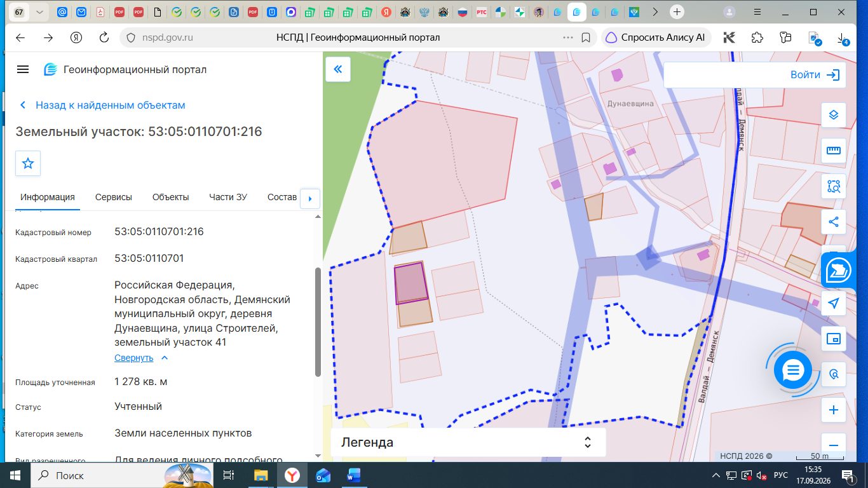Screen dimensions: 868x488
Task: Switch to the Части ЗУ tab
Action: pos(228,197)
